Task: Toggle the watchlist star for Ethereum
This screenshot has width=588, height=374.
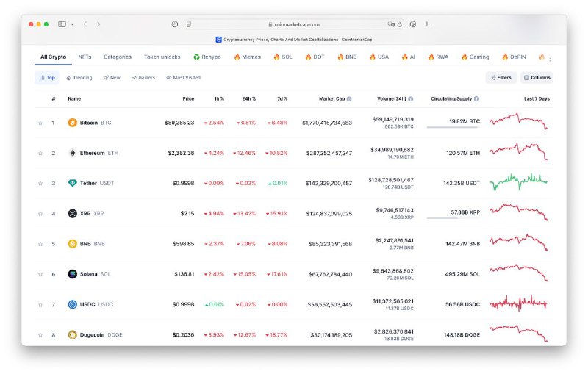Action: point(40,153)
